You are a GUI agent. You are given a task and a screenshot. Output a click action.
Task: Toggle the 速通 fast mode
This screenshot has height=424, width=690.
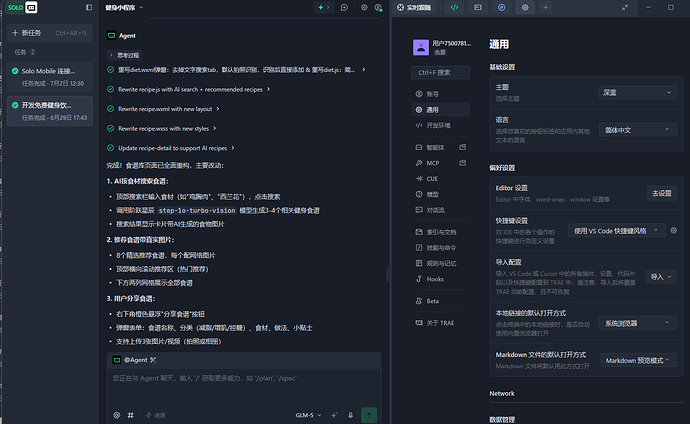(156, 415)
